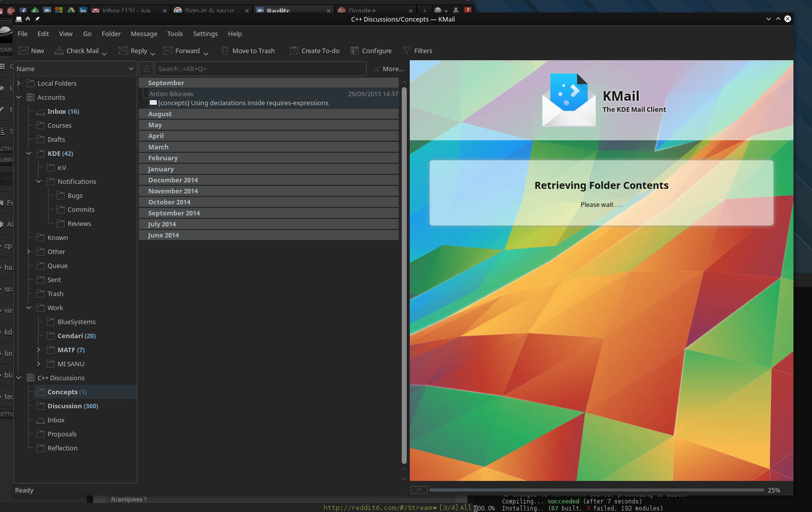Open the Tools menu
The width and height of the screenshot is (812, 512).
pyautogui.click(x=175, y=34)
